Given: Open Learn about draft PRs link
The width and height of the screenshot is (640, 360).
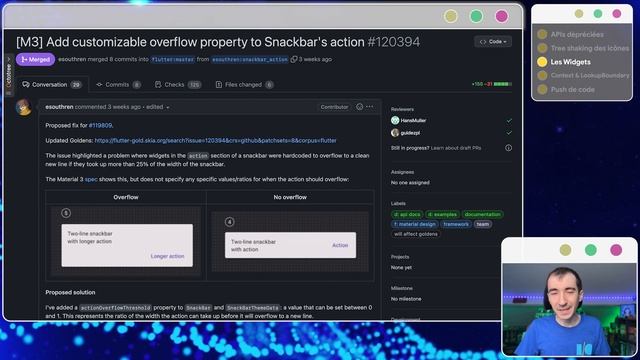Looking at the screenshot, I should 456,148.
